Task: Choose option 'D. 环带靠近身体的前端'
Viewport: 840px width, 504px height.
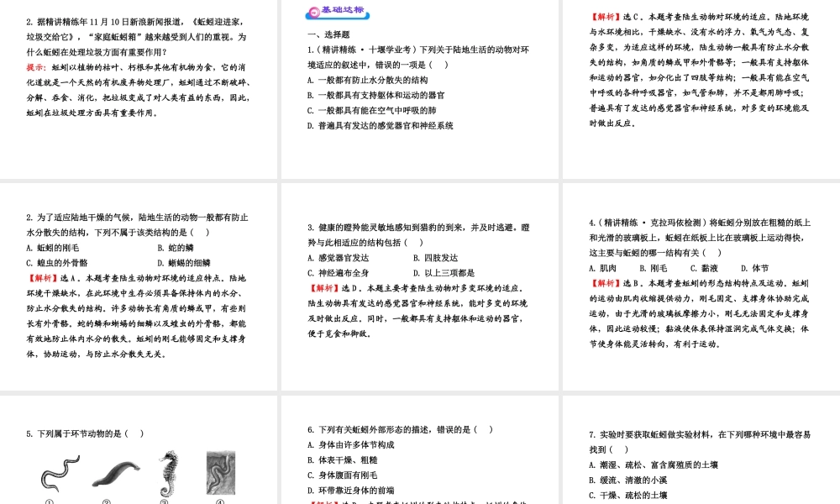Action: pyautogui.click(x=351, y=491)
